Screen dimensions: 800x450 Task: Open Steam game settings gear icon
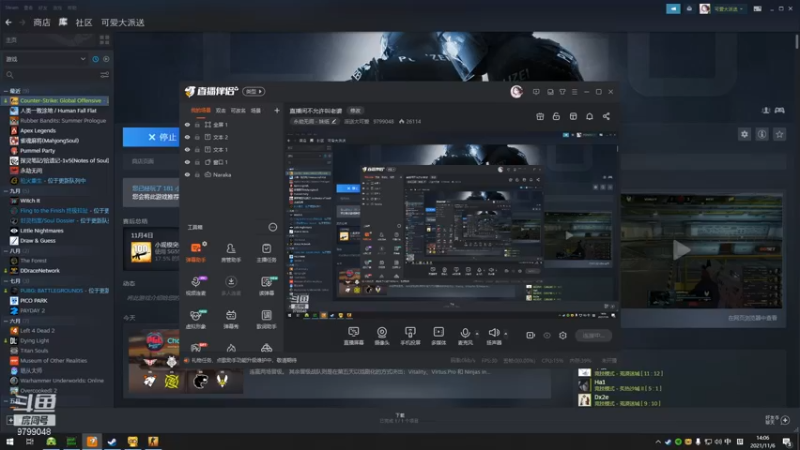pos(744,134)
